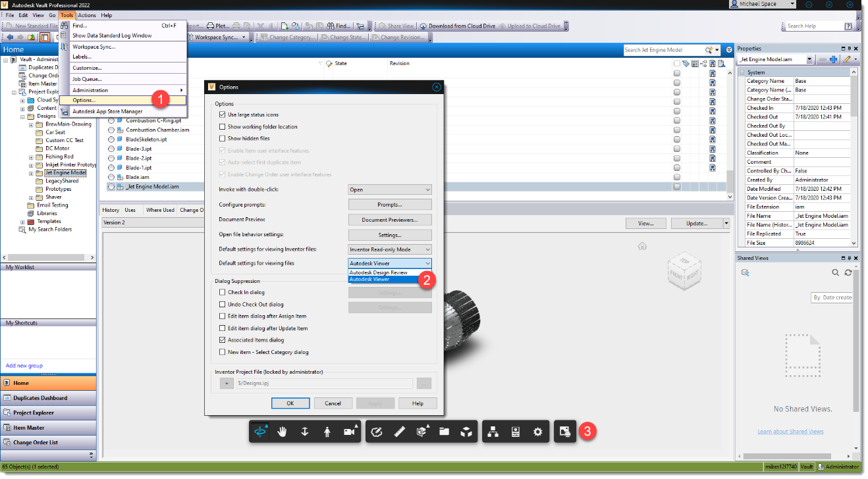Select the Measure ruler tool

coord(399,432)
